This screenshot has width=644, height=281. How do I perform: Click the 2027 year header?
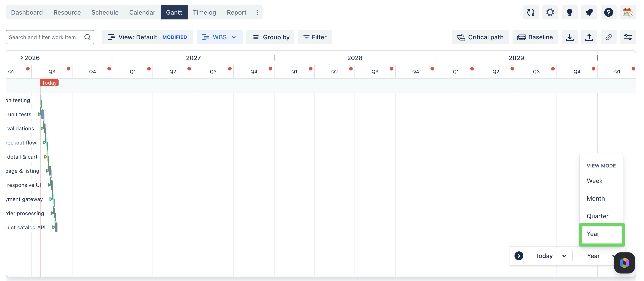tap(193, 58)
